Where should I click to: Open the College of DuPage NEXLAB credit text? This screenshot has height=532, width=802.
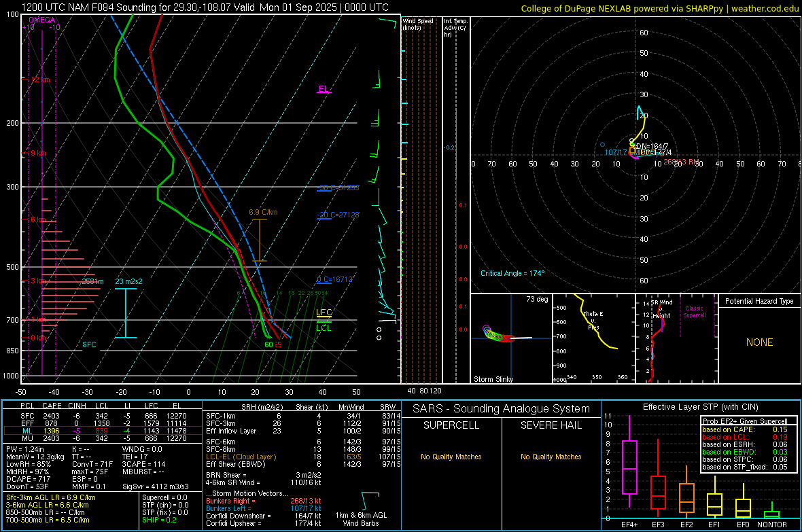(x=659, y=8)
